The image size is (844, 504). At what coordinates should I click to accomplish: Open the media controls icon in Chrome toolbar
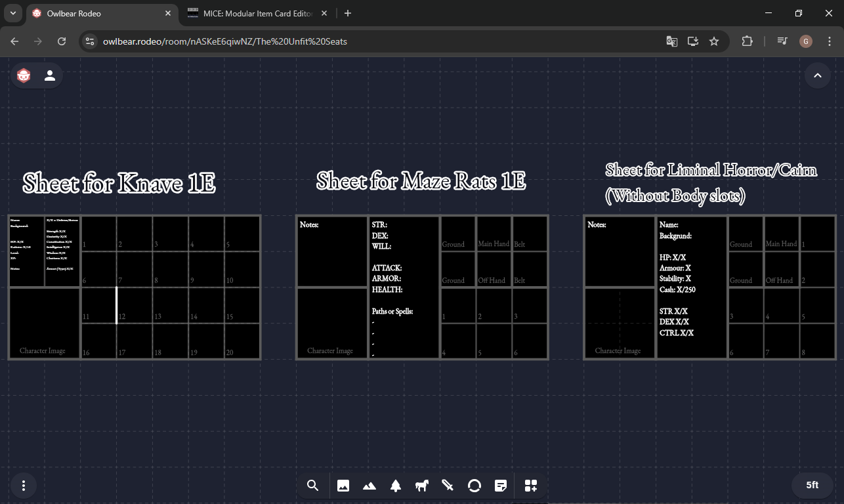782,41
